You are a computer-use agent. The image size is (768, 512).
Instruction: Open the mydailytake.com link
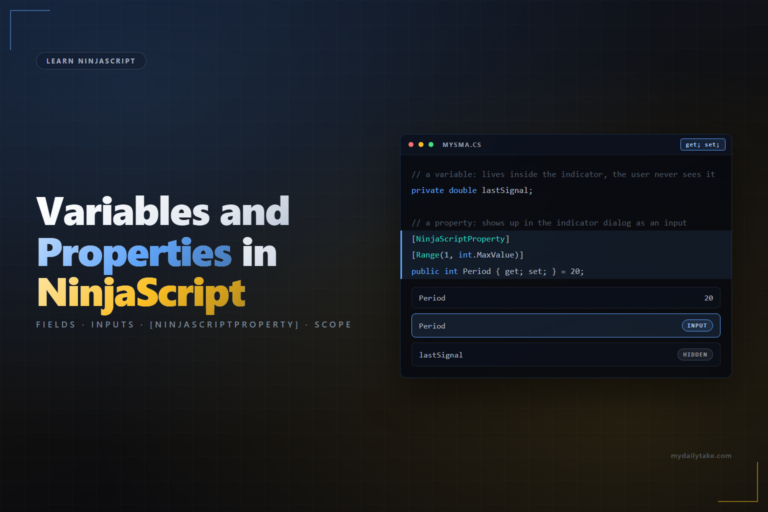point(701,456)
